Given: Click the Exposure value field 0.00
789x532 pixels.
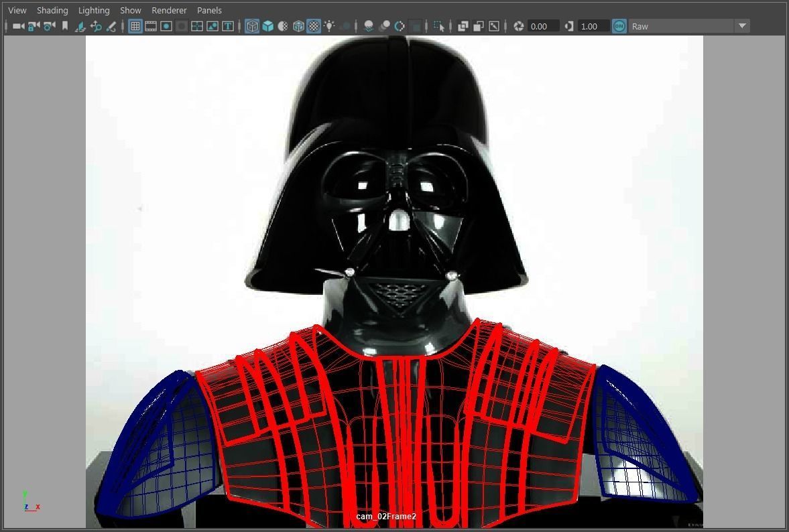Looking at the screenshot, I should [543, 26].
